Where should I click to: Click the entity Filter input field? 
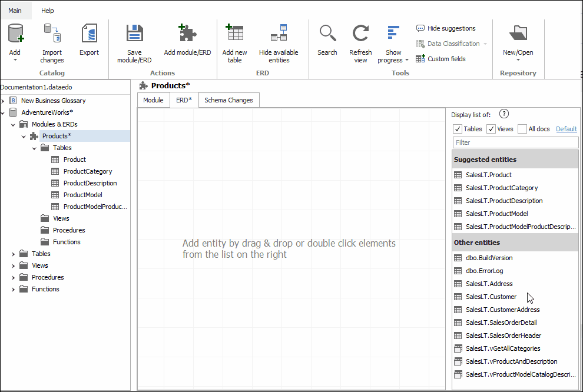pos(515,142)
